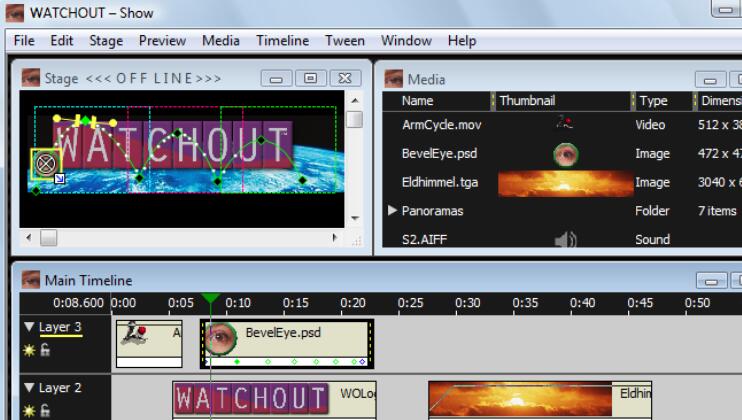Toggle Layer 3 sun condition icon
This screenshot has height=420, width=742.
(x=29, y=350)
